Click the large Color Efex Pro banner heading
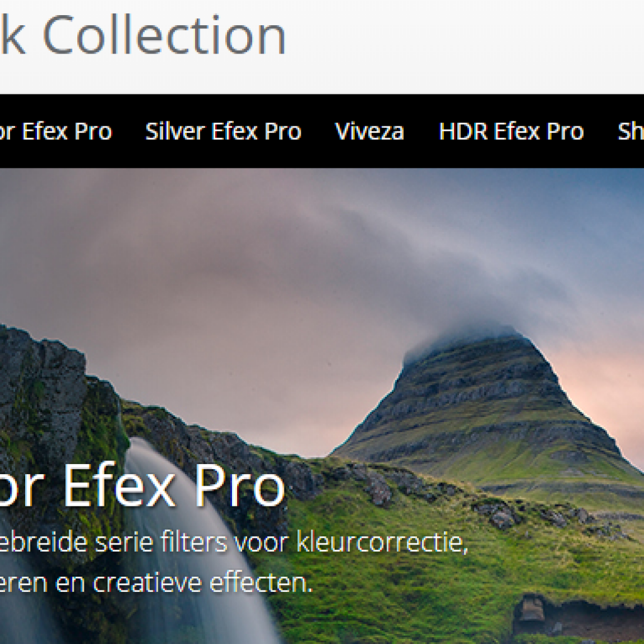This screenshot has width=644, height=644. point(142,485)
